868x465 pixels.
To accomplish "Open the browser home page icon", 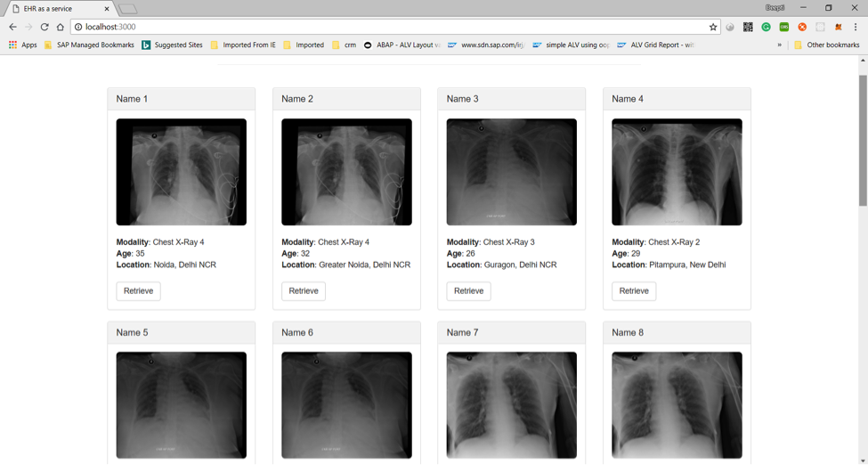I will pyautogui.click(x=61, y=27).
